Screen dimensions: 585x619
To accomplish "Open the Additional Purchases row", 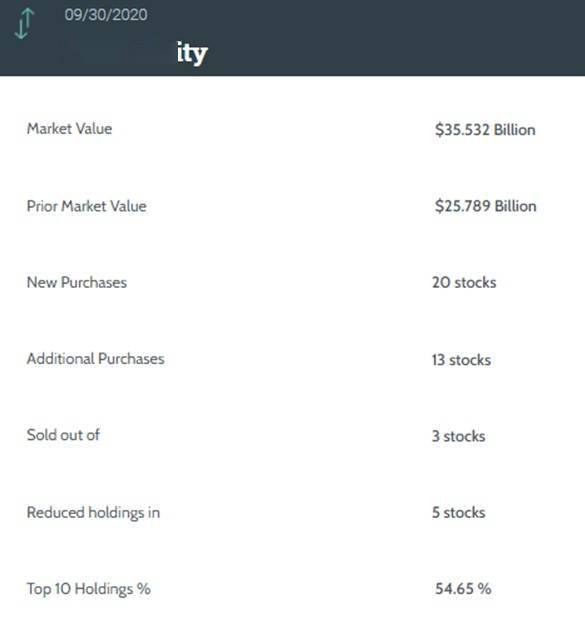I will click(292, 359).
